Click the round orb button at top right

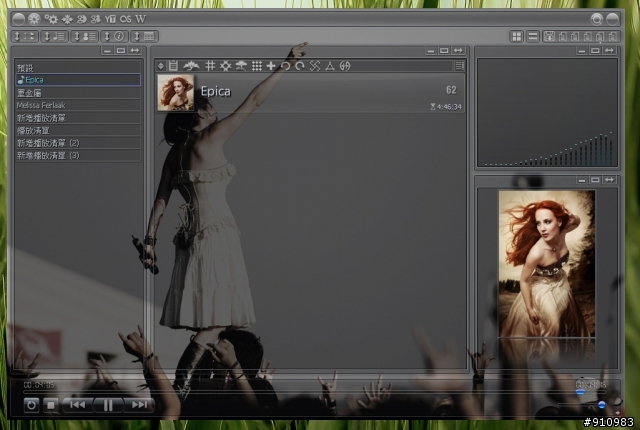tap(613, 19)
